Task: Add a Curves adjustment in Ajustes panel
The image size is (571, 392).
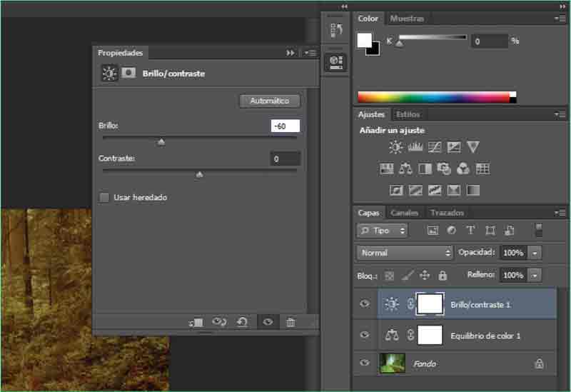Action: [x=434, y=147]
